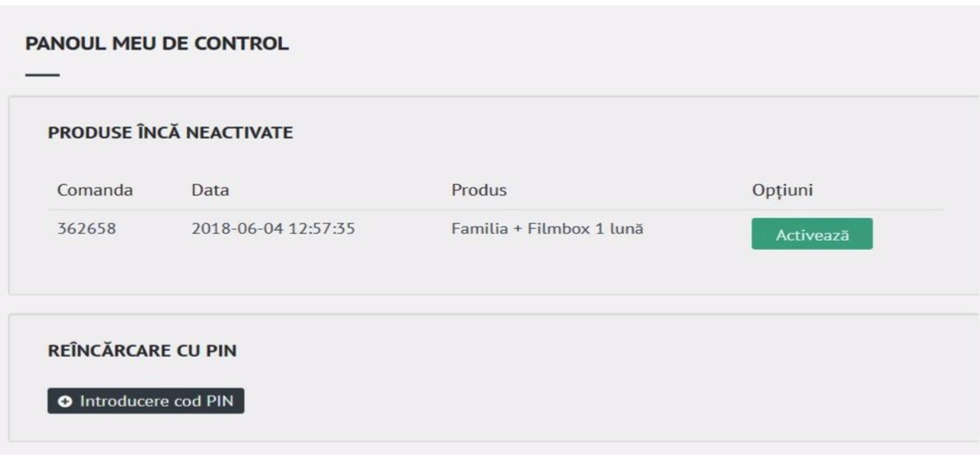Click order number 362658

point(87,228)
